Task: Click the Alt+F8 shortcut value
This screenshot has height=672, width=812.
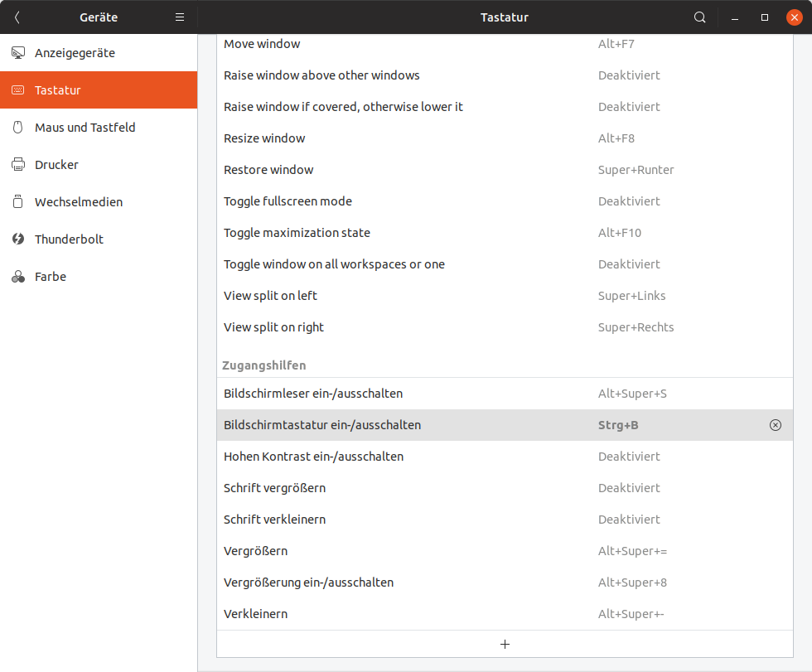Action: pos(616,138)
